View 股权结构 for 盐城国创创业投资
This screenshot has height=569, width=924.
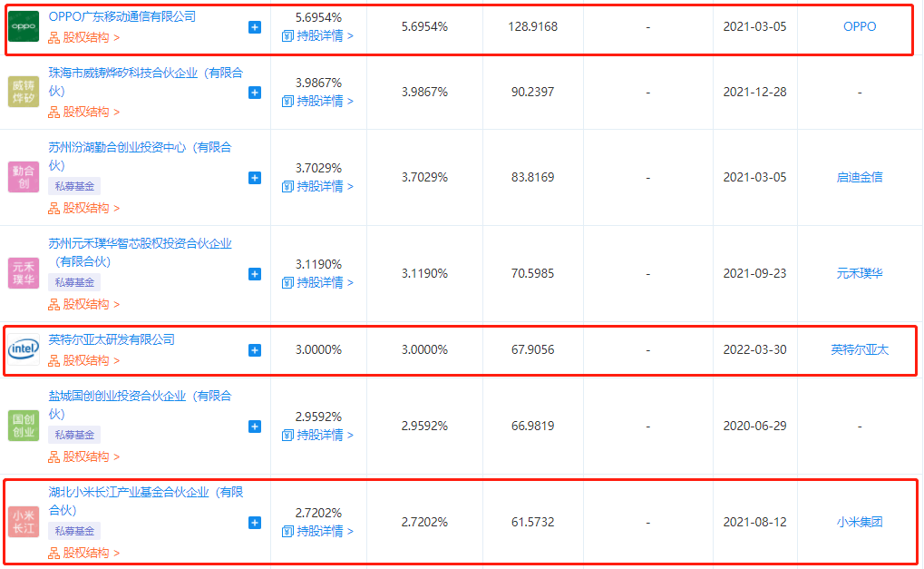(x=84, y=457)
